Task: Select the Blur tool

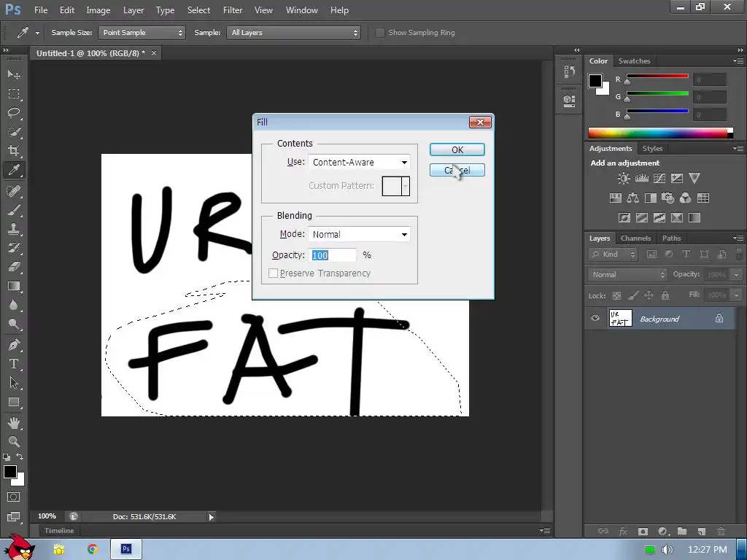Action: [x=14, y=305]
